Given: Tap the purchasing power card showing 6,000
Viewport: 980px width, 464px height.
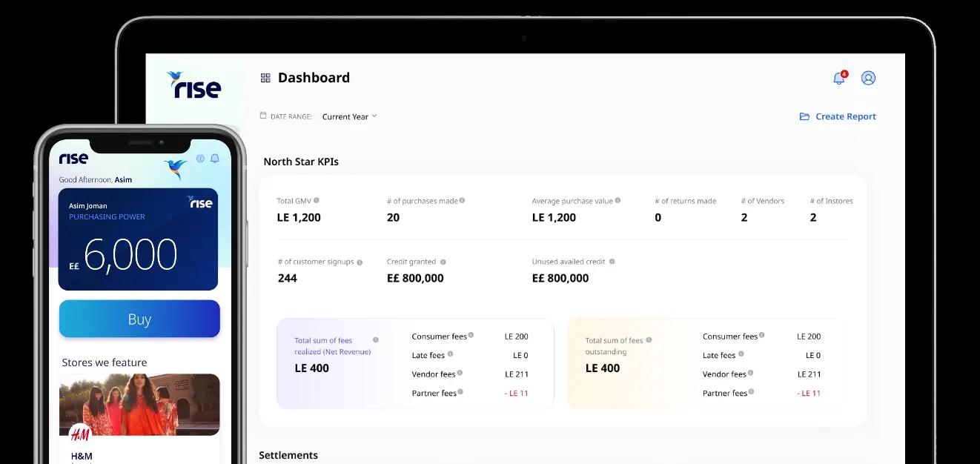Looking at the screenshot, I should click(x=139, y=239).
